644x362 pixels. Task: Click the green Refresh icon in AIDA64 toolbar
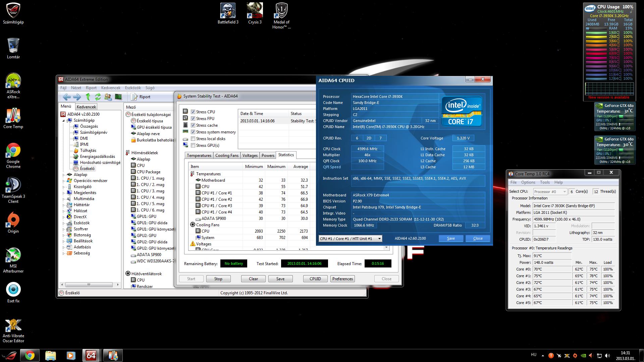click(98, 97)
